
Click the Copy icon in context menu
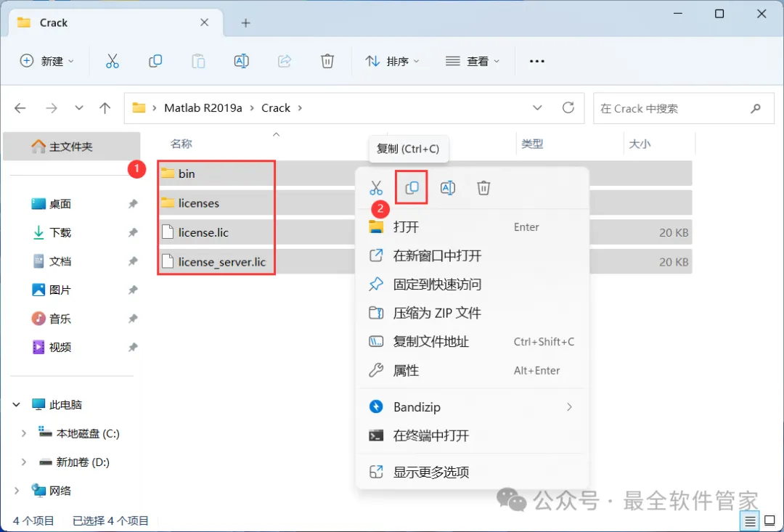[412, 187]
